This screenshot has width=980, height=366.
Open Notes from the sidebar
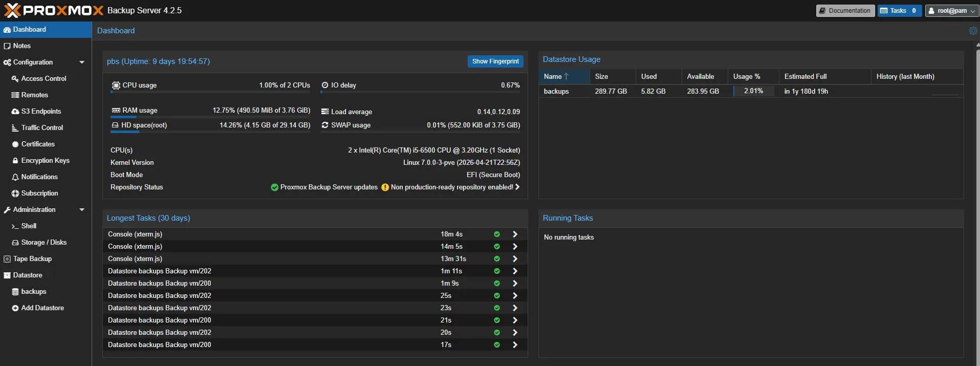point(46,46)
